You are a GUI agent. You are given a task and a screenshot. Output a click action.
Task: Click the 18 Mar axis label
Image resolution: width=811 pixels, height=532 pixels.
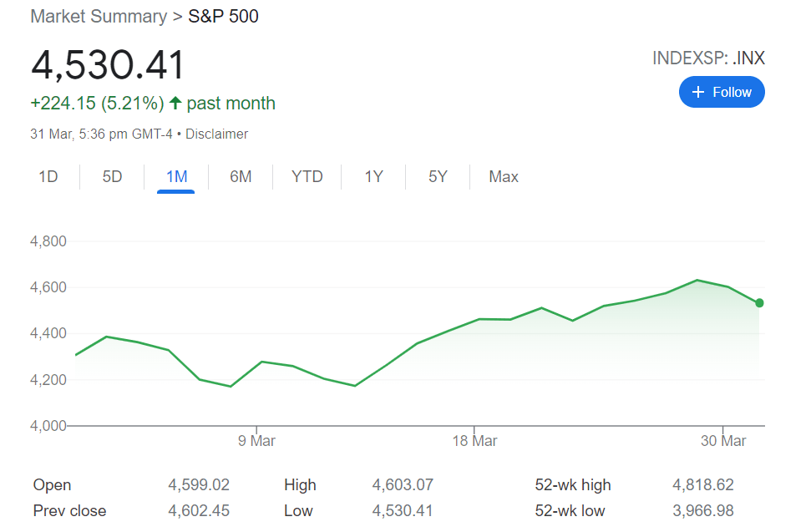(x=474, y=441)
